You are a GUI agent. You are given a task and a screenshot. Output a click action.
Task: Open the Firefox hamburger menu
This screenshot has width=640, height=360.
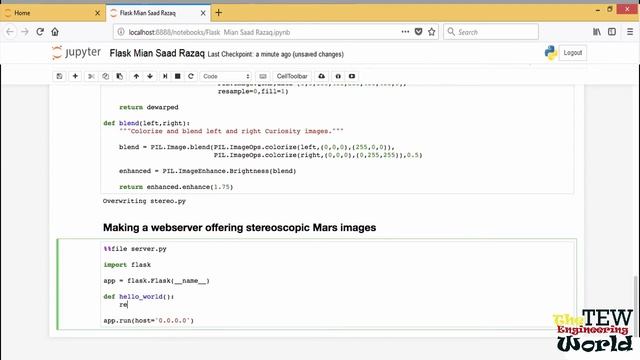coord(630,32)
